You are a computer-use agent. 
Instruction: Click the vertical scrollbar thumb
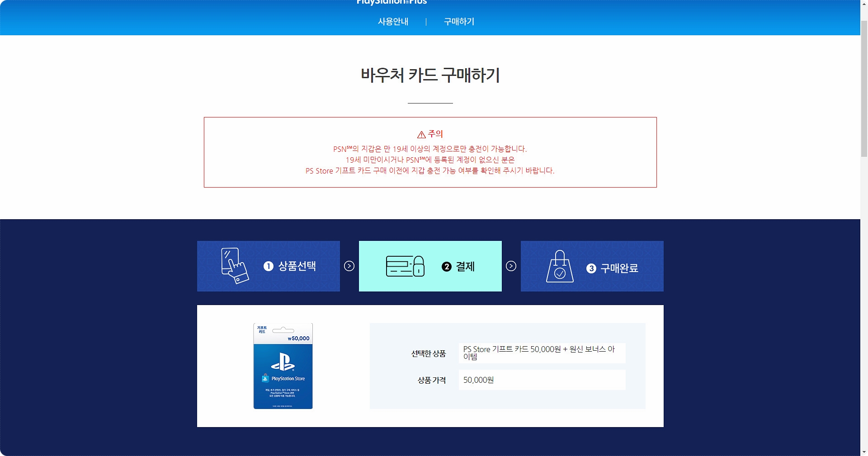864,88
